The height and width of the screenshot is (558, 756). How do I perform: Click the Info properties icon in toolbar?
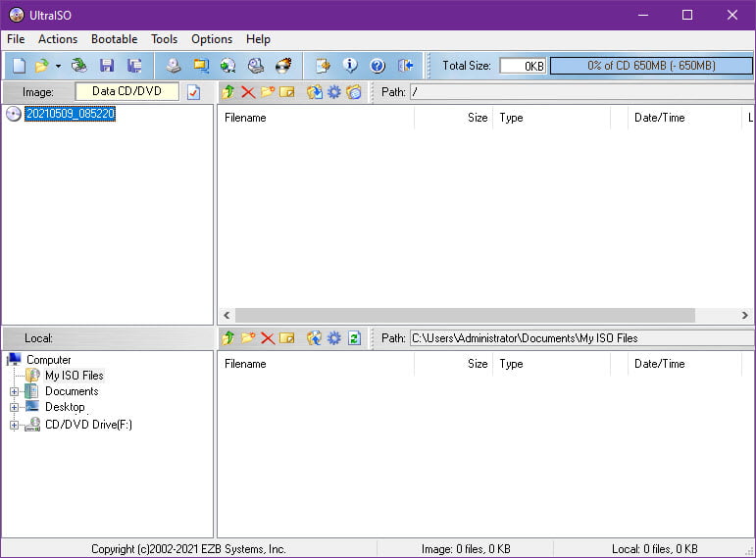point(350,66)
